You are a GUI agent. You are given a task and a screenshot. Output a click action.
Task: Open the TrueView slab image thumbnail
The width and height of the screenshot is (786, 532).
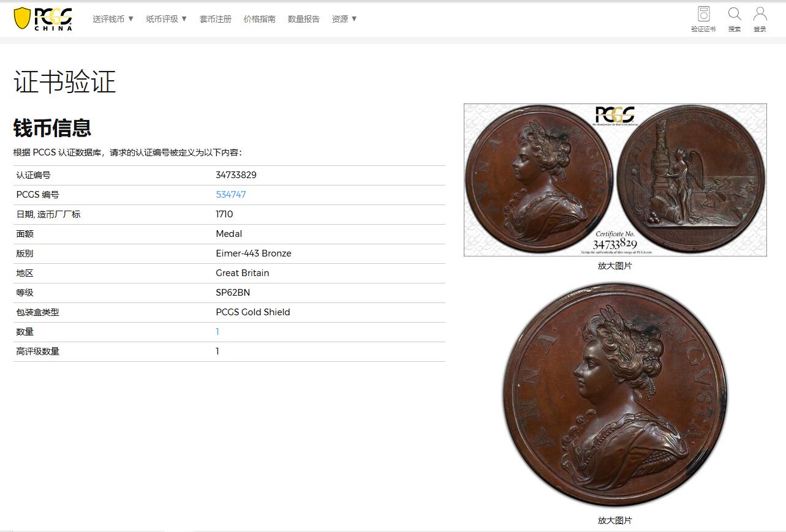tap(615, 179)
